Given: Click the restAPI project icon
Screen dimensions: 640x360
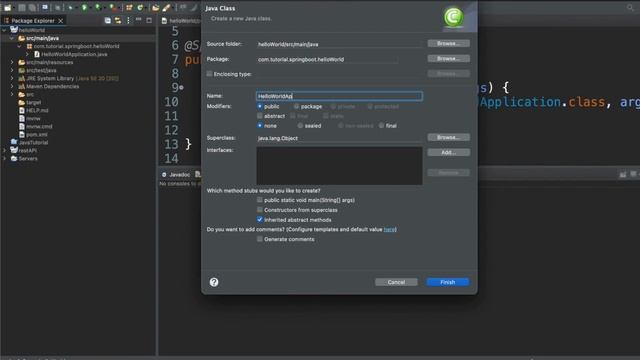Looking at the screenshot, I should pyautogui.click(x=14, y=150).
